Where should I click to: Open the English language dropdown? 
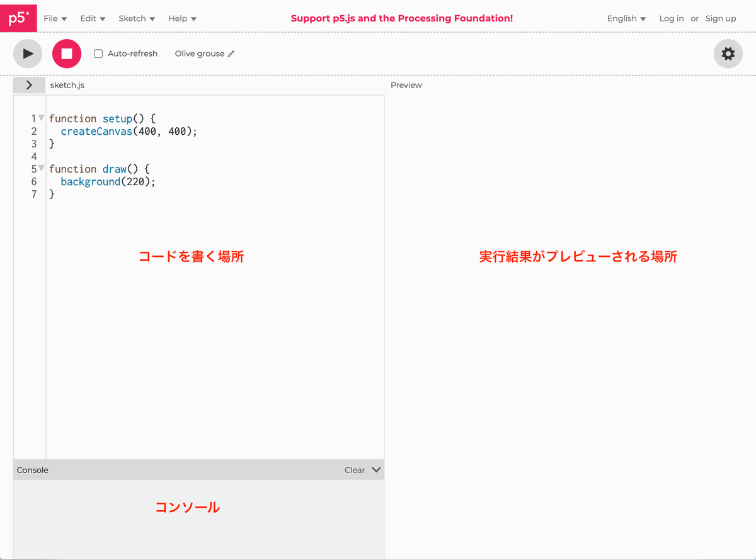(x=626, y=18)
